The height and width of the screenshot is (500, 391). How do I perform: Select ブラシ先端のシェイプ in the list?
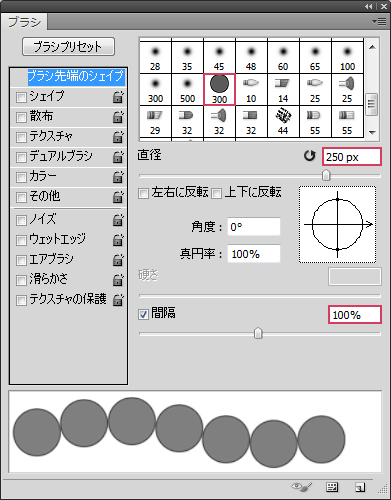coord(76,76)
